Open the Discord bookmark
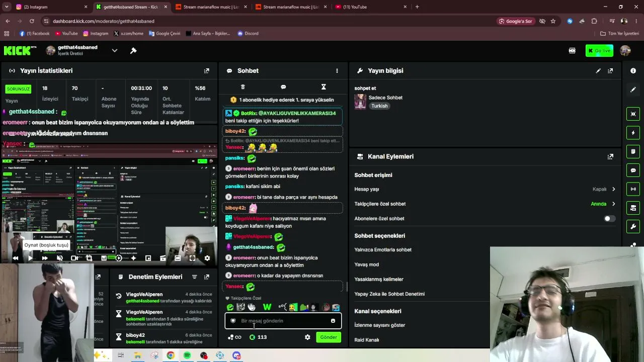This screenshot has height=362, width=644. pyautogui.click(x=248, y=34)
